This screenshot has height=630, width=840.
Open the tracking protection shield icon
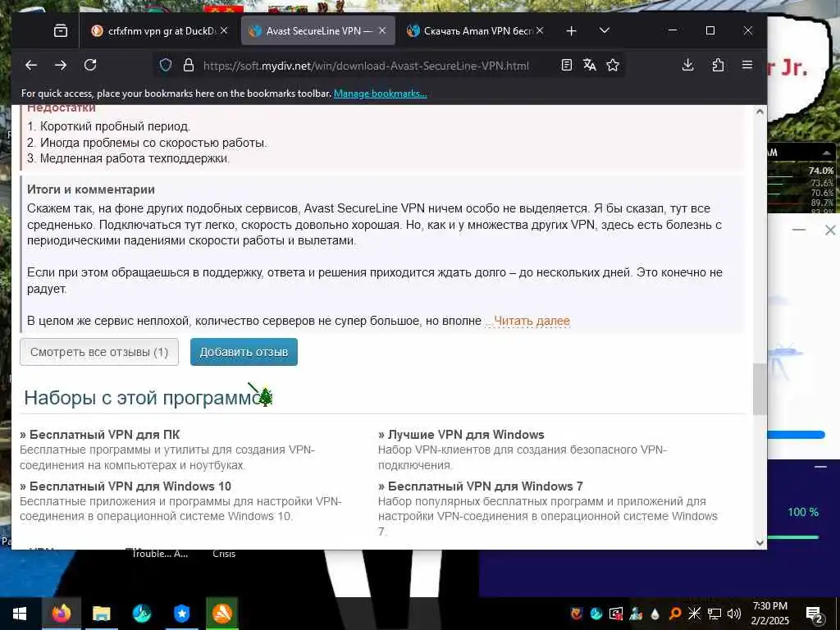166,66
